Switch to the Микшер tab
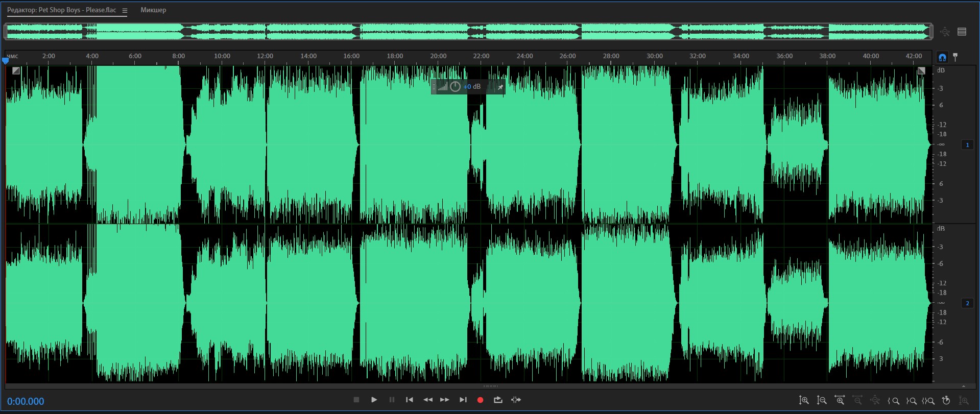Viewport: 980px width, 414px height. pos(153,10)
